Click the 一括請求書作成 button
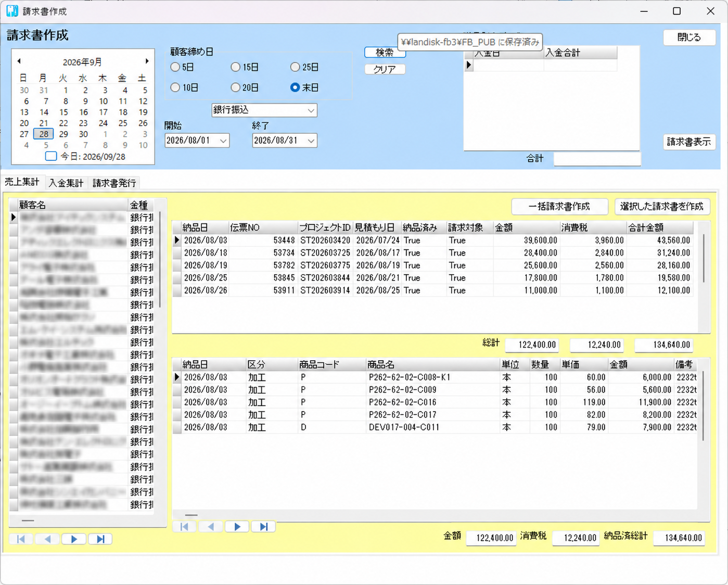 coord(559,207)
